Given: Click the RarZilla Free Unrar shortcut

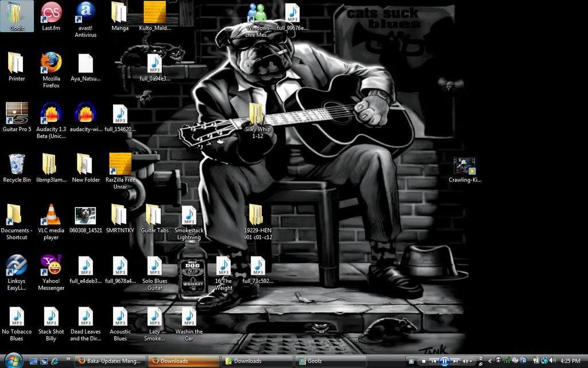Looking at the screenshot, I should pyautogui.click(x=120, y=171).
